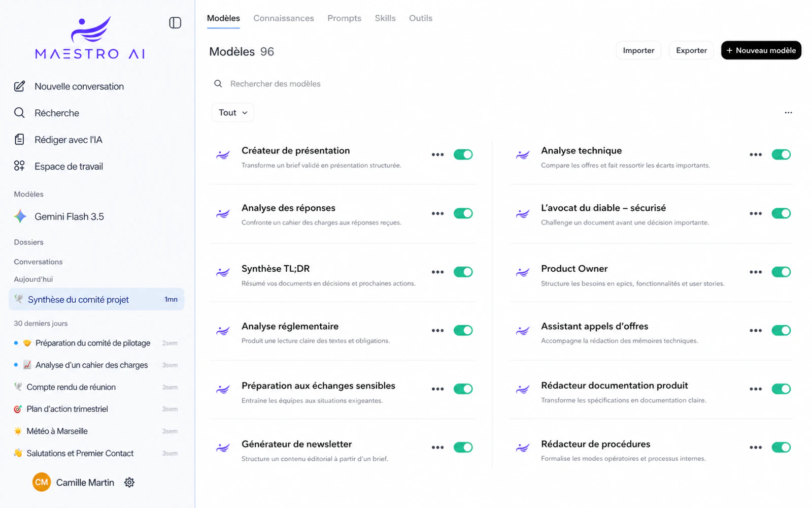Open three-dot menu for Product Owner
The image size is (812, 508).
click(x=756, y=272)
